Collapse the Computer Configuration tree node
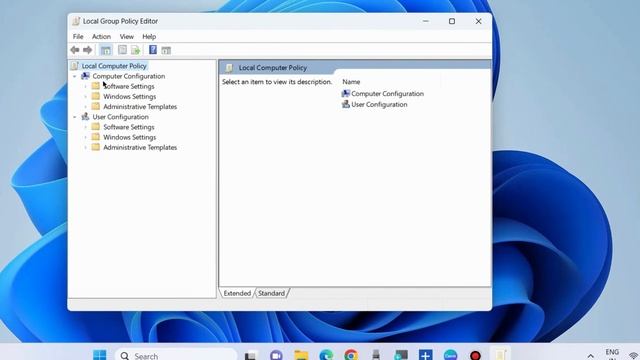Viewport: 640px width, 360px height. coord(75,76)
